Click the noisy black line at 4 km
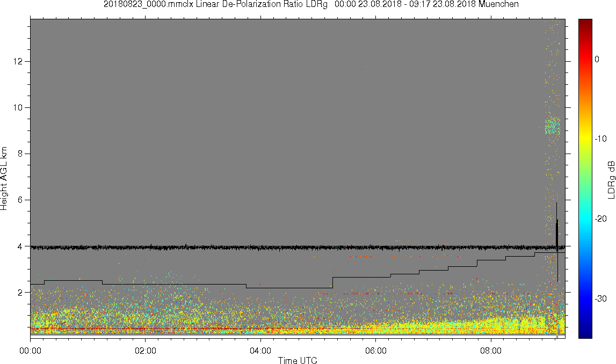 pos(298,248)
